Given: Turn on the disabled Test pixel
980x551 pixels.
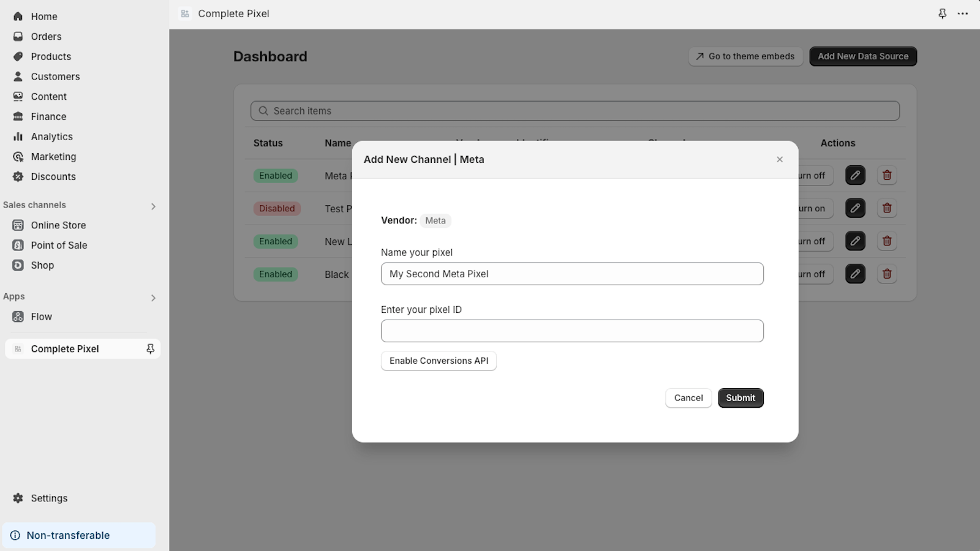Looking at the screenshot, I should [x=815, y=208].
